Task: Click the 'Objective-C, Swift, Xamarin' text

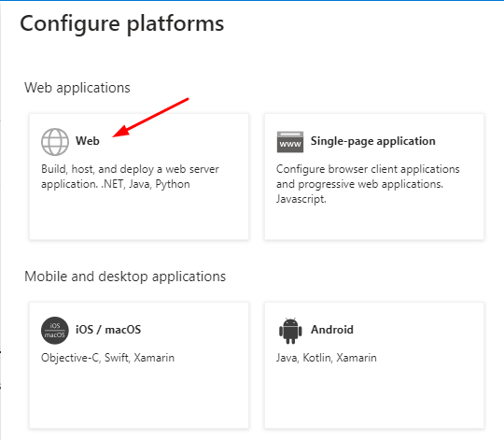Action: (x=107, y=358)
